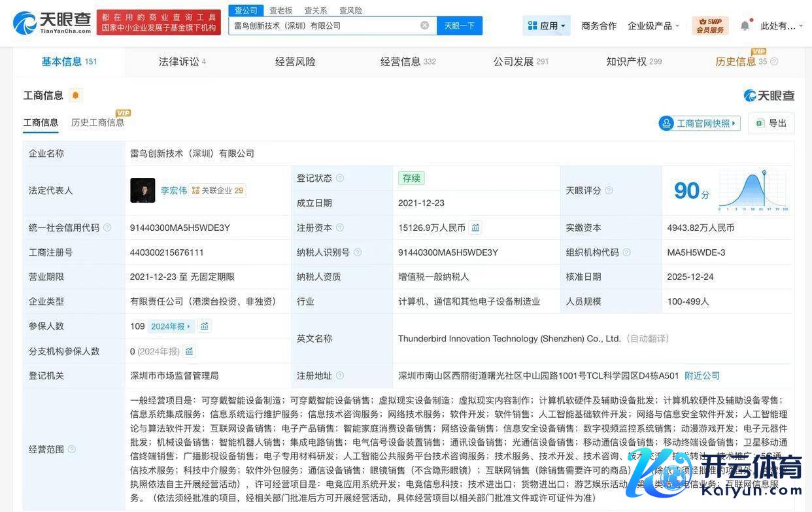Select 历史工商信息 sub-tab

point(97,122)
